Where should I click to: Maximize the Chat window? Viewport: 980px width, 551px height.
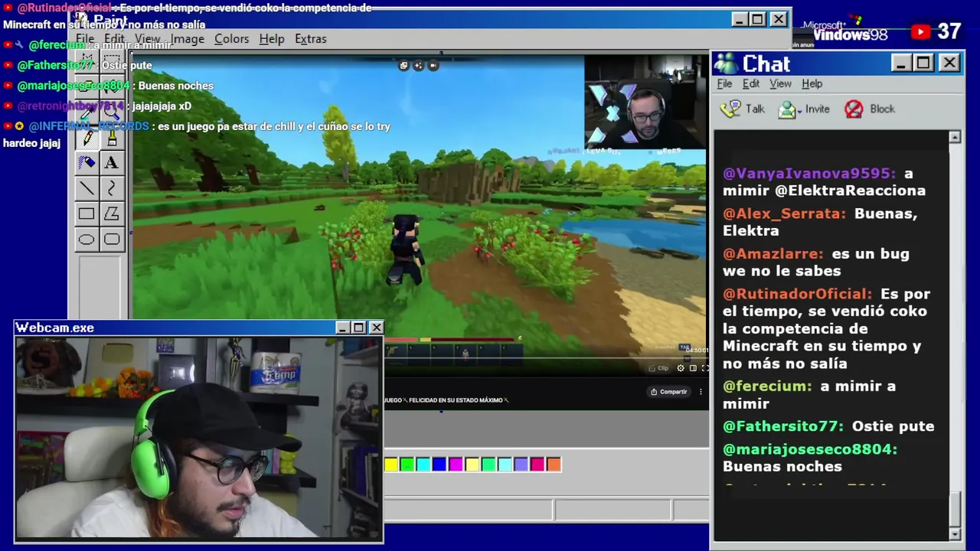(923, 63)
